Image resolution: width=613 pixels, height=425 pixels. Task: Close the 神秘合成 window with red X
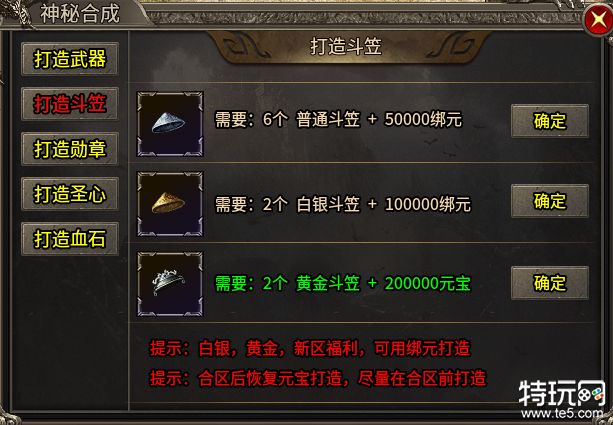point(598,20)
